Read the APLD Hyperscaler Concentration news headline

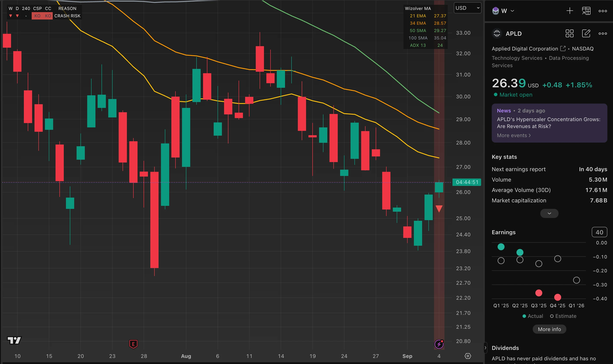pos(548,123)
